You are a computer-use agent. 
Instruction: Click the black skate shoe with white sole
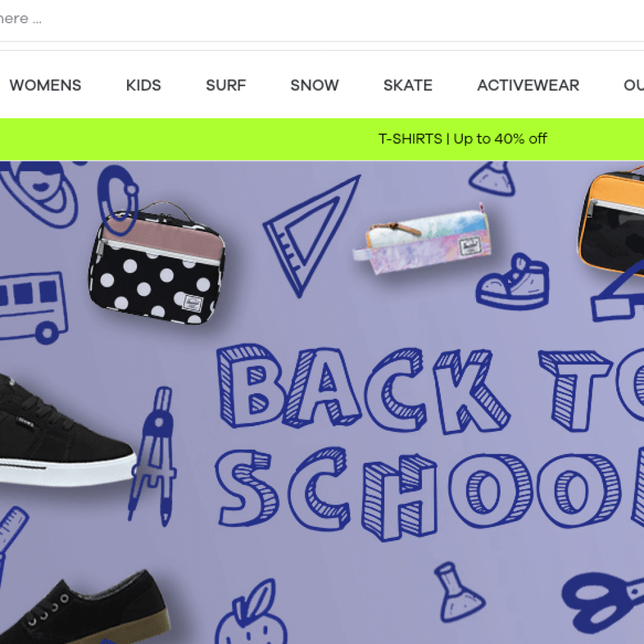click(65, 430)
